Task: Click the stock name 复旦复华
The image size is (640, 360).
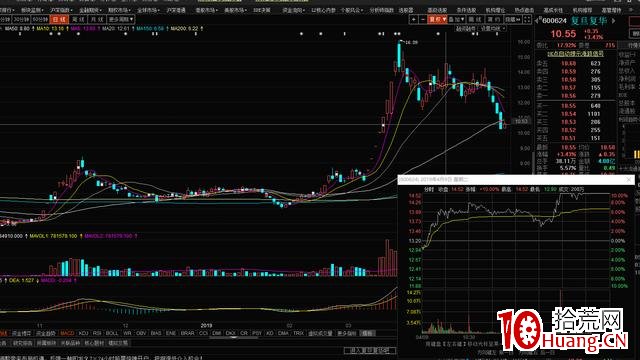Action: (x=589, y=20)
